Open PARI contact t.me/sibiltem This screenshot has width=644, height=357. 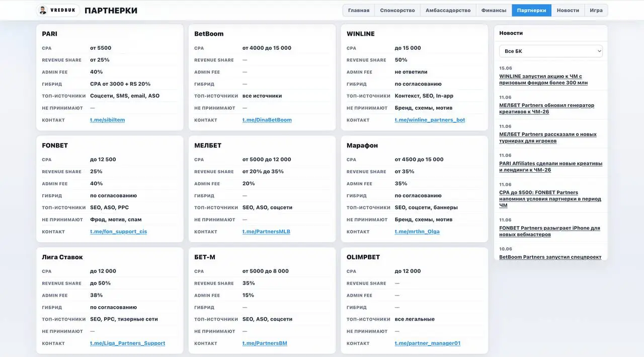[107, 120]
